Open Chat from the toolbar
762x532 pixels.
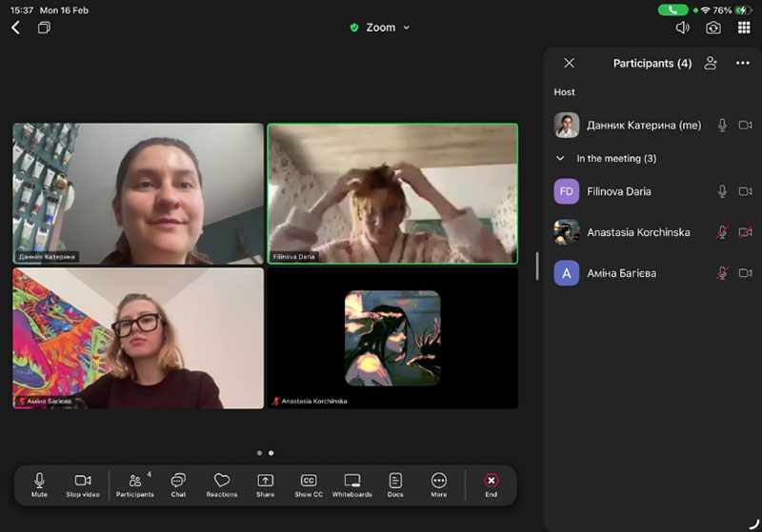click(x=178, y=483)
